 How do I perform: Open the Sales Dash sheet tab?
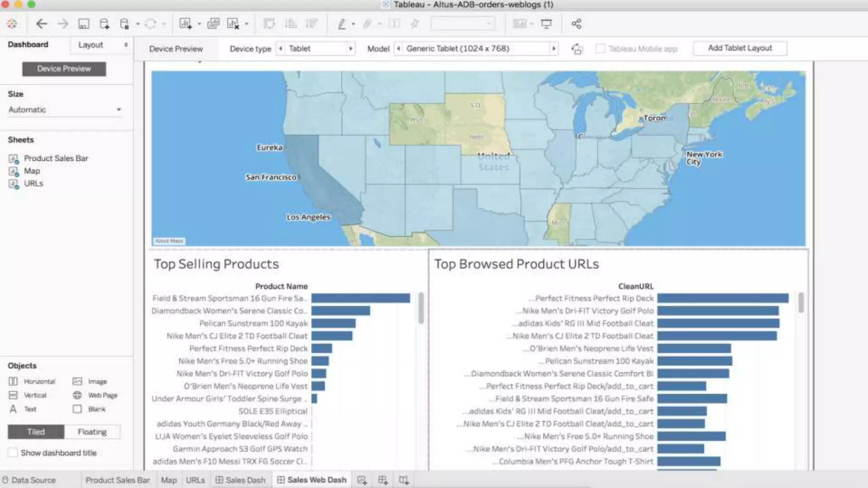241,480
